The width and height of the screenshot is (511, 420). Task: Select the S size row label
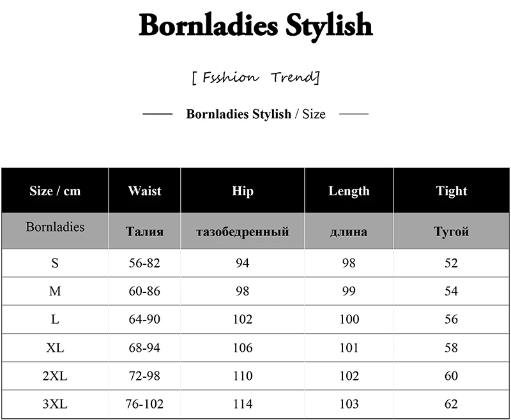[x=55, y=263]
